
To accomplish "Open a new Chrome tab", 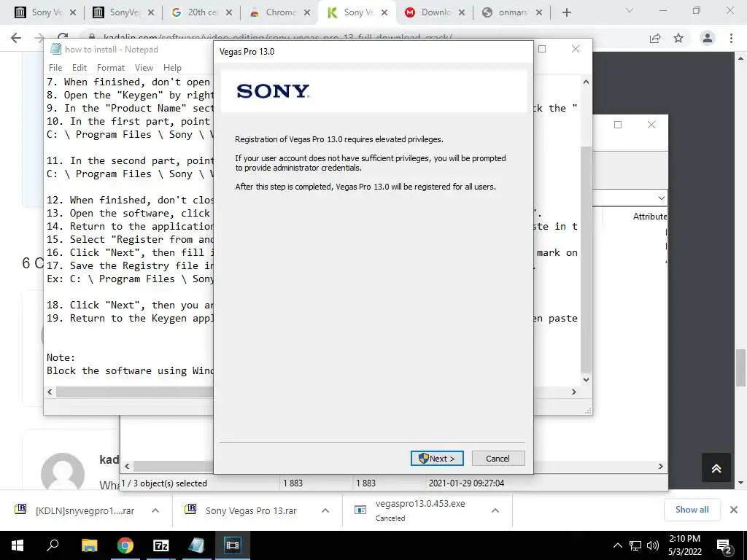I will click(566, 12).
